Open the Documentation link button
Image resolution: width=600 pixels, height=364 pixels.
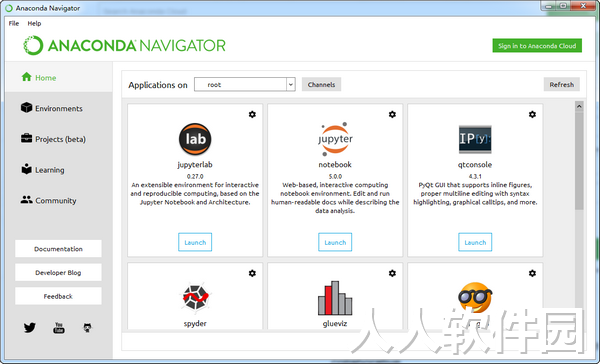pyautogui.click(x=58, y=249)
